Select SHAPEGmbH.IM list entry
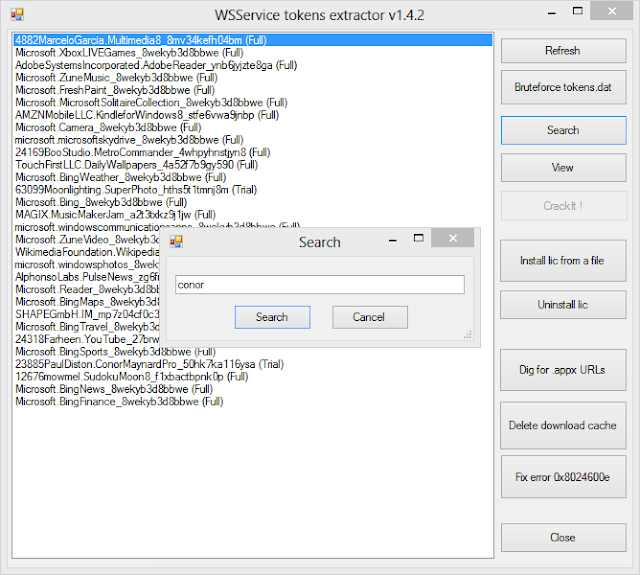640x575 pixels. 87,314
